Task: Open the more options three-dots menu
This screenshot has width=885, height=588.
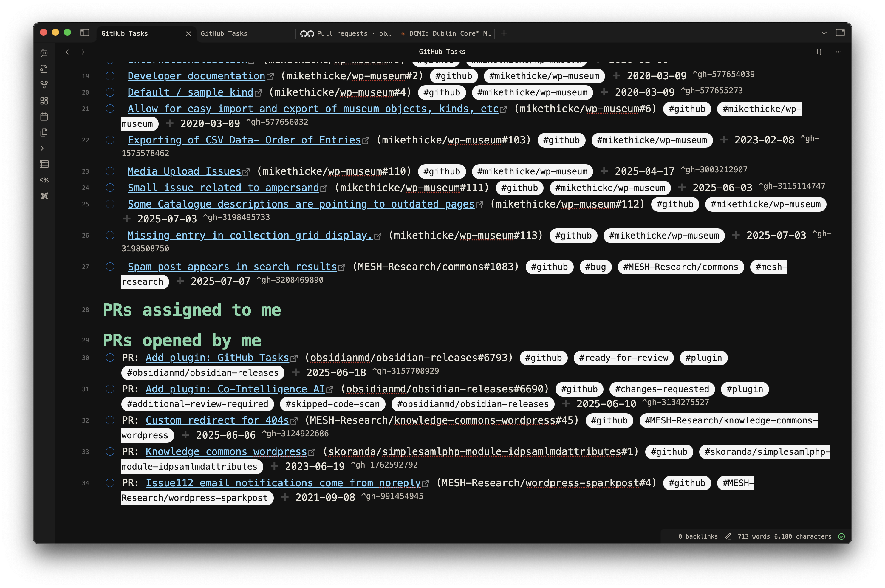Action: (x=838, y=52)
